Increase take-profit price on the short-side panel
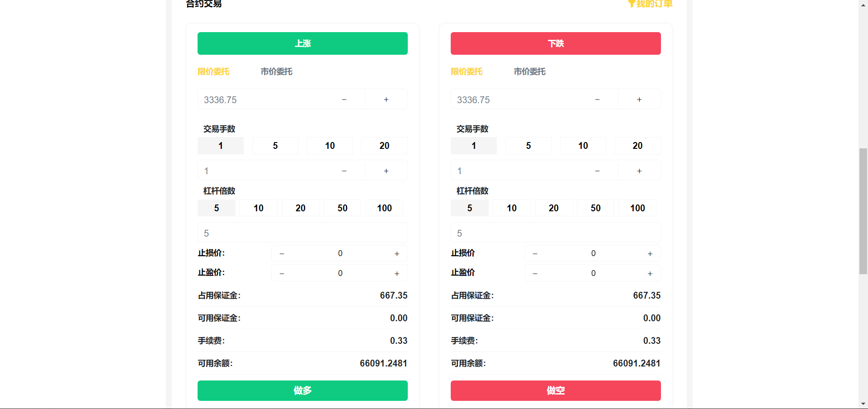Image resolution: width=868 pixels, height=409 pixels. click(650, 274)
